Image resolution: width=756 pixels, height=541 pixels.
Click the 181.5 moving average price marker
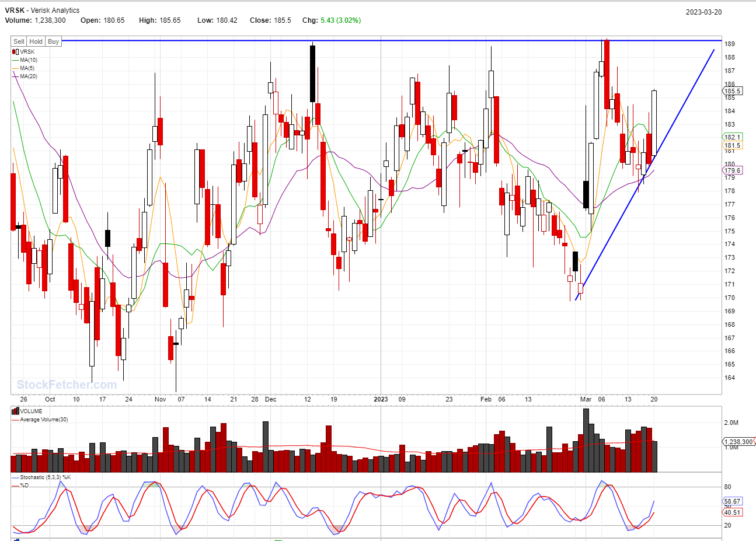732,145
